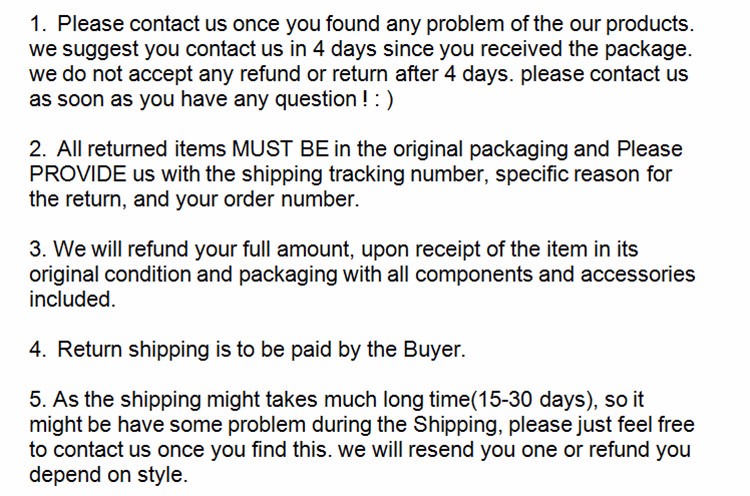Click the list number "2."
The width and height of the screenshot is (750, 496).
[x=38, y=149]
